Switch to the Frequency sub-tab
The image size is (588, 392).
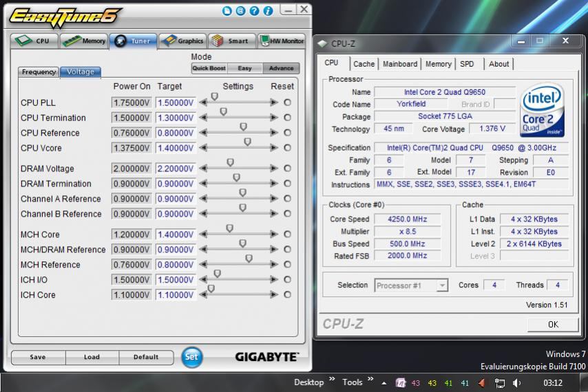pos(39,72)
